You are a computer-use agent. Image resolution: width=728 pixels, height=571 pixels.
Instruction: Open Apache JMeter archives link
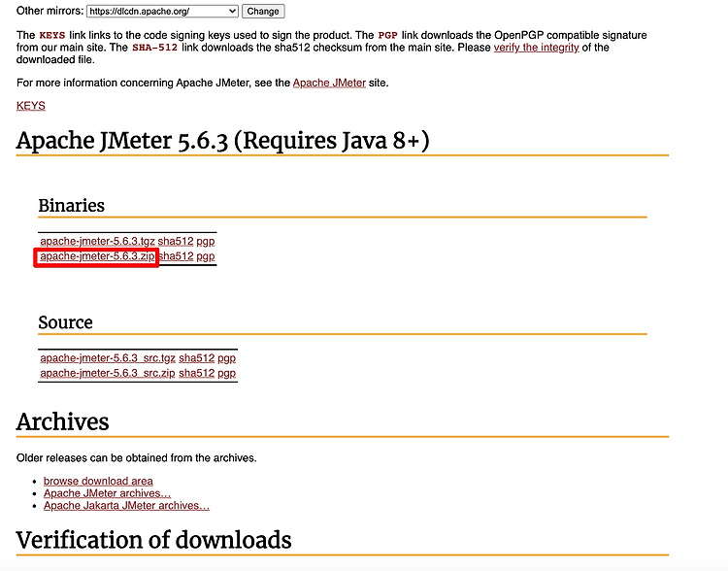click(107, 493)
